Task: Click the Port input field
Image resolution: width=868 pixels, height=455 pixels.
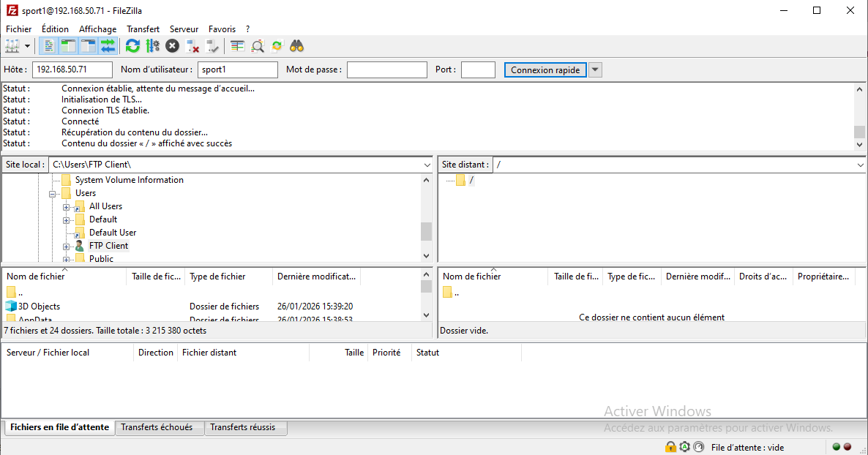Action: pyautogui.click(x=479, y=69)
